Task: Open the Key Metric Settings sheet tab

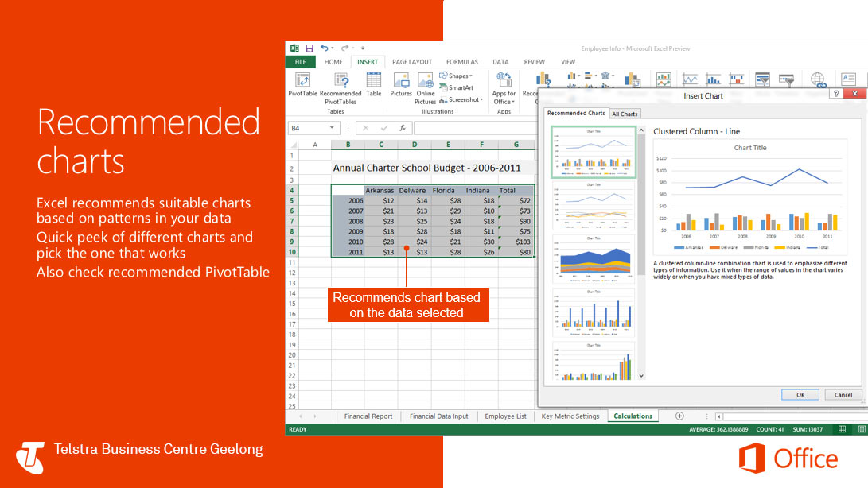Action: point(570,416)
